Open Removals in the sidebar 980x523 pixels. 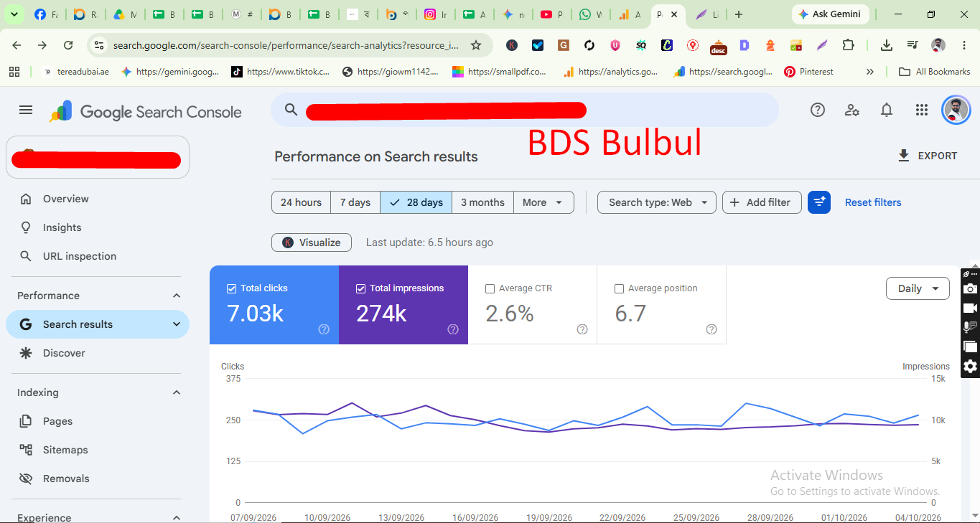pos(98,479)
